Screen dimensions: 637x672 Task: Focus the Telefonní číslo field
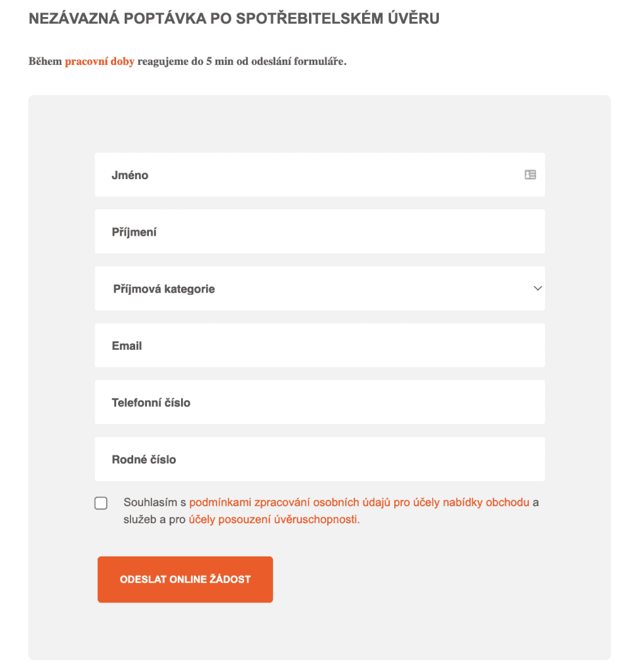coord(319,402)
